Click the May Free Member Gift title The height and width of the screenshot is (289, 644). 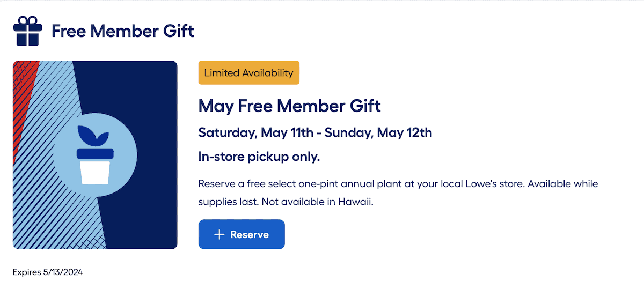click(x=290, y=106)
